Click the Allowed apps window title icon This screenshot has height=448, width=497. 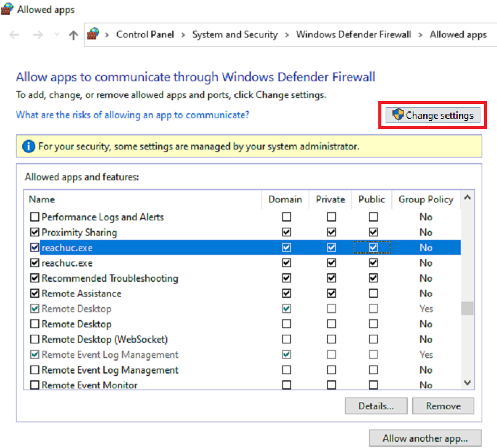(7, 9)
